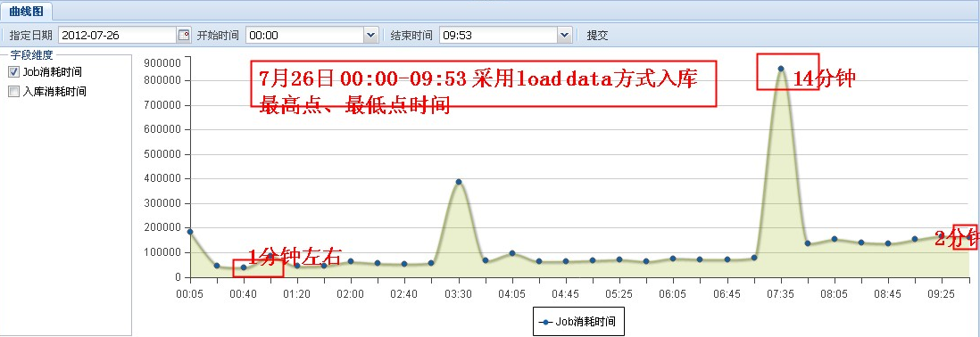Screen dimensions: 980x337
Task: Open the date picker calendar icon
Action: click(x=184, y=36)
